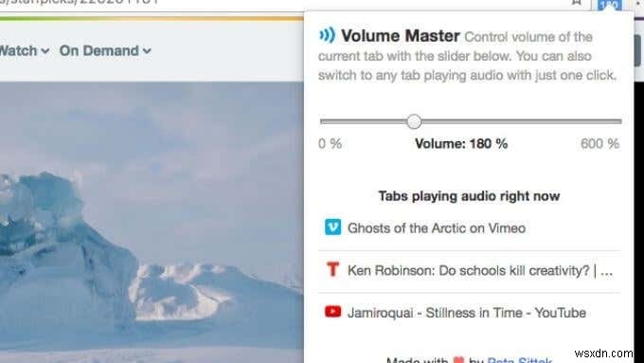Screen dimensions: 644x363
Task: Open the Watch dropdown menu
Action: (x=24, y=51)
